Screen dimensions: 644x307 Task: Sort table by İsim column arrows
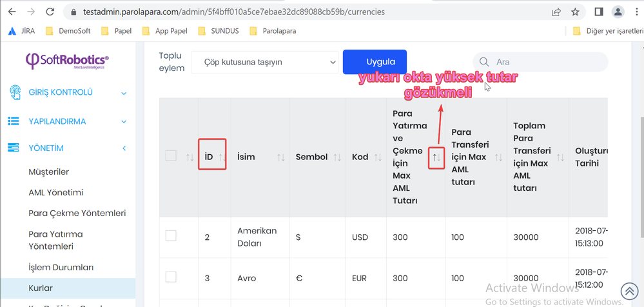pos(281,157)
